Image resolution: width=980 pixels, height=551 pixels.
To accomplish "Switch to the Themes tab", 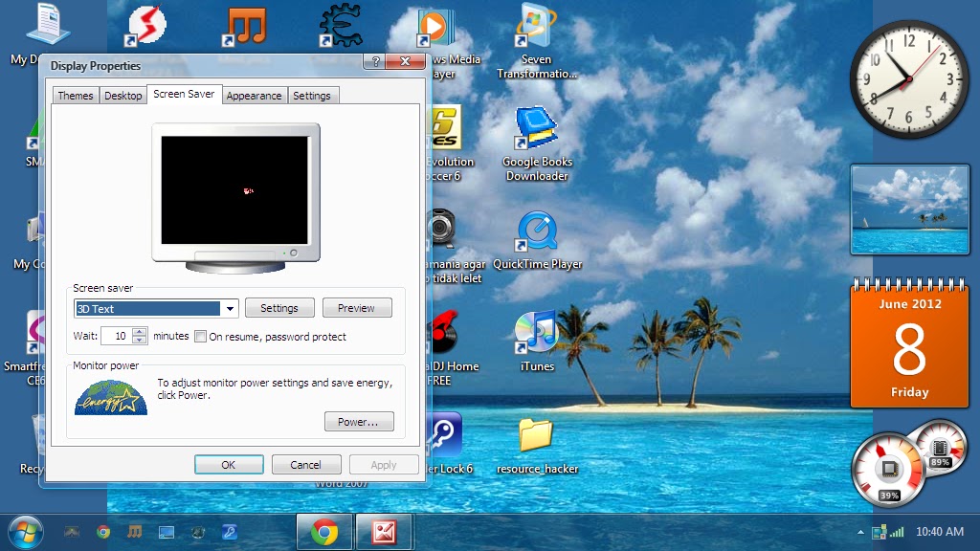I will pyautogui.click(x=75, y=96).
